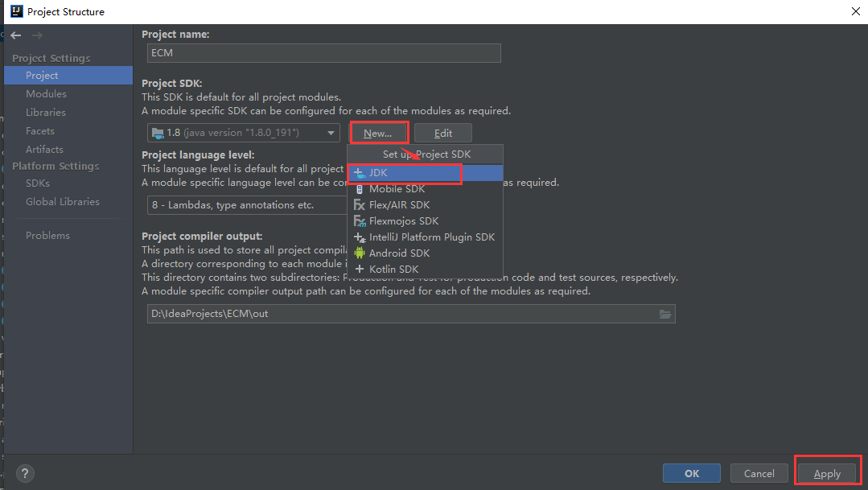Go back with the left arrow icon

[x=15, y=35]
